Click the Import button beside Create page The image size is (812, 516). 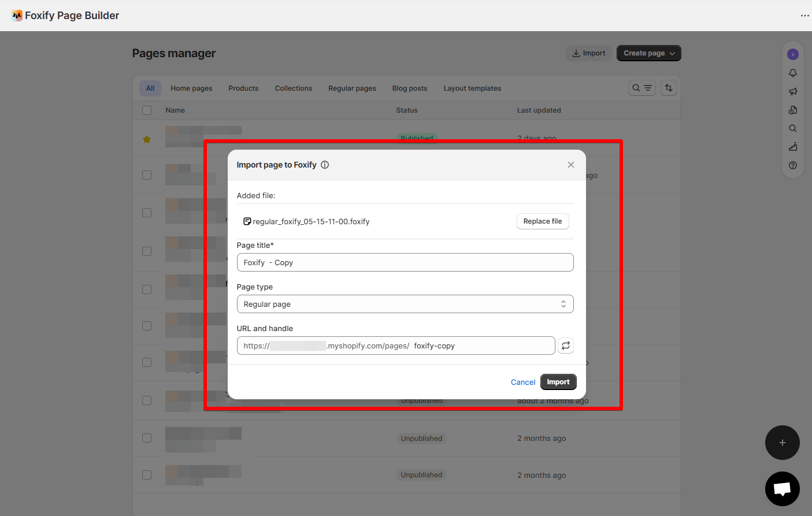coord(588,53)
